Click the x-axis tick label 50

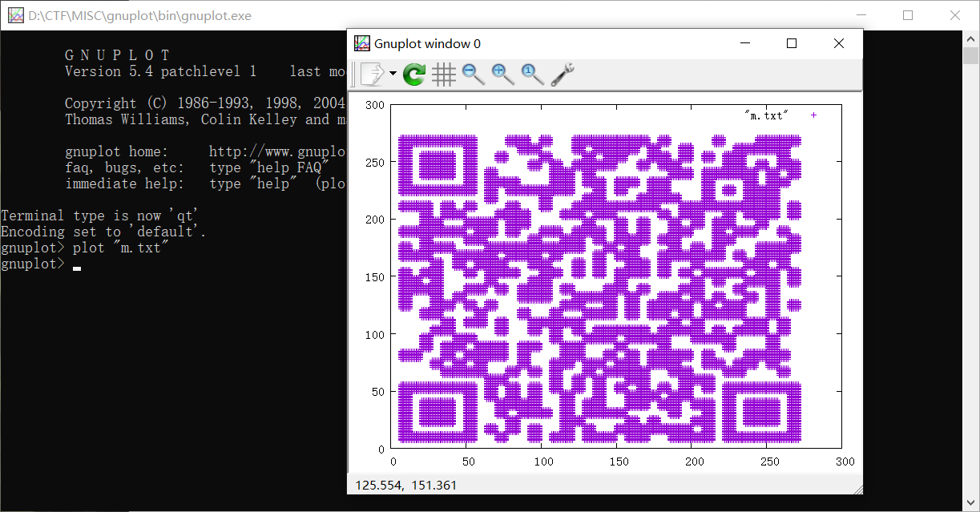[468, 462]
